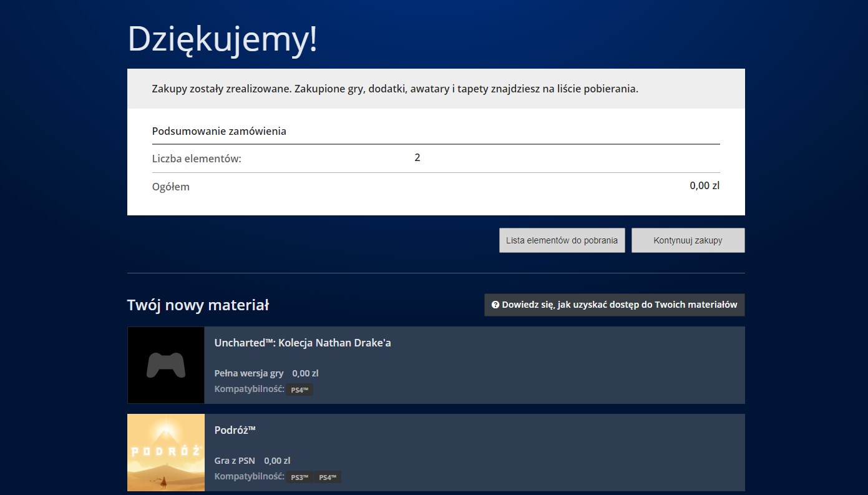Click 0,00 zl price in Podróż row
Viewport: 868px width, 495px height.
pos(277,461)
